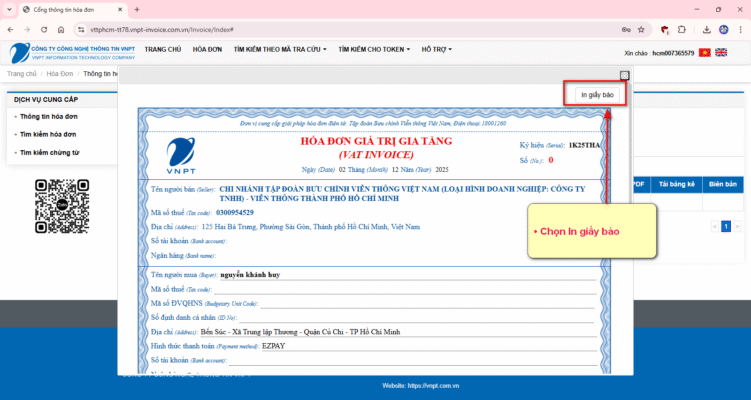
Task: Click the password key icon
Action: (x=626, y=30)
